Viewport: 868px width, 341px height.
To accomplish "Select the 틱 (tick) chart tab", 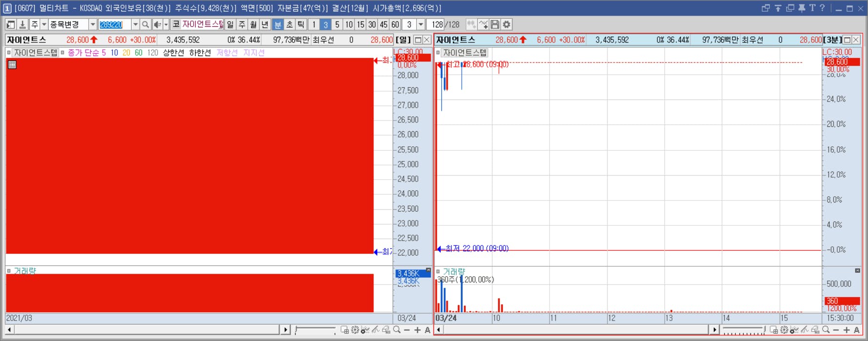I will (x=301, y=24).
